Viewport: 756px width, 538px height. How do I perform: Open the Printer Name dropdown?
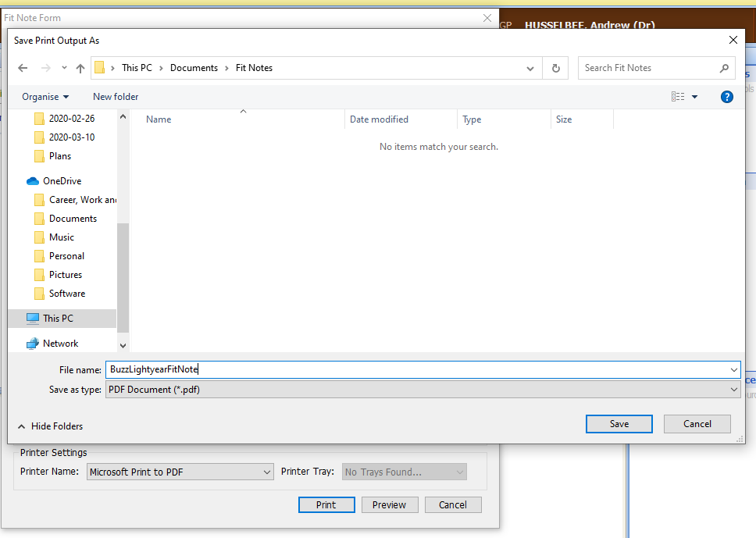coord(266,472)
